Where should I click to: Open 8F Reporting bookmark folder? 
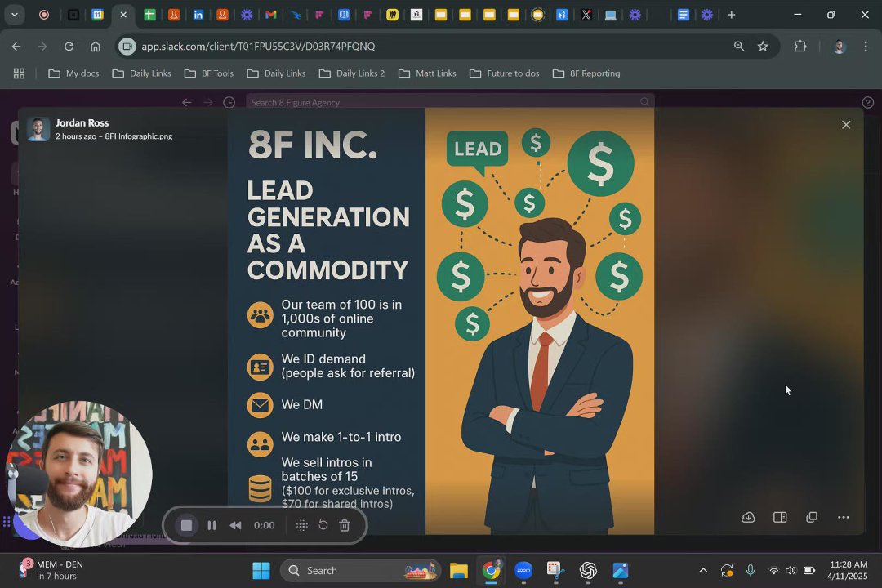[586, 73]
